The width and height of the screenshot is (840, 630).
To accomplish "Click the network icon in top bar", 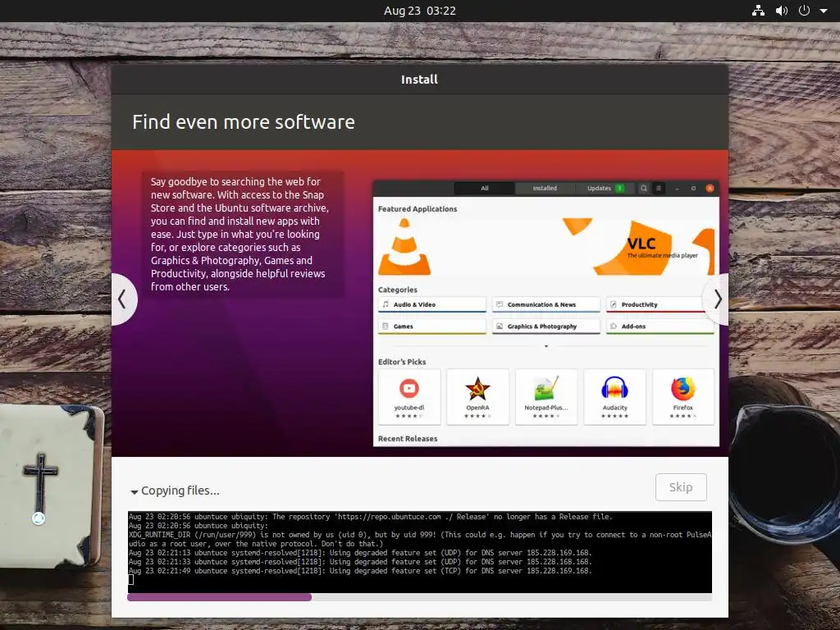I will (x=758, y=11).
